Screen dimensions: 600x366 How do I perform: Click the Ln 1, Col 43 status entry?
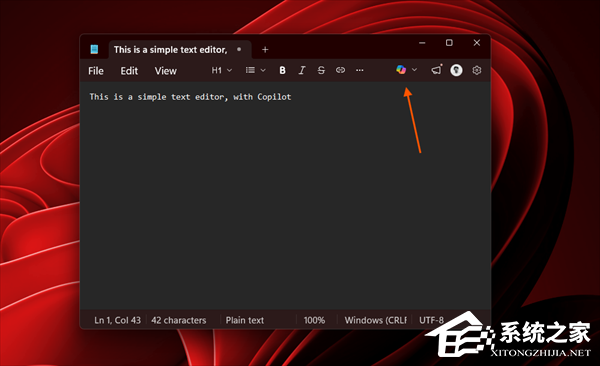click(x=117, y=320)
